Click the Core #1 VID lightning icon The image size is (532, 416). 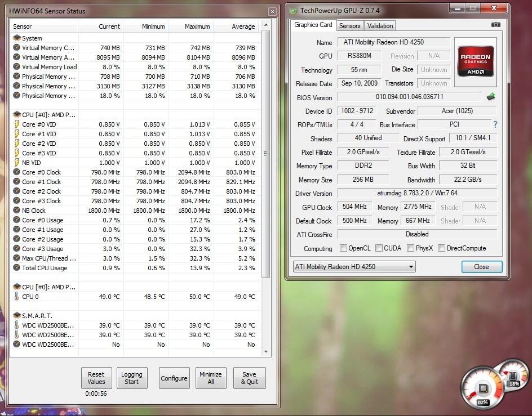coord(17,133)
